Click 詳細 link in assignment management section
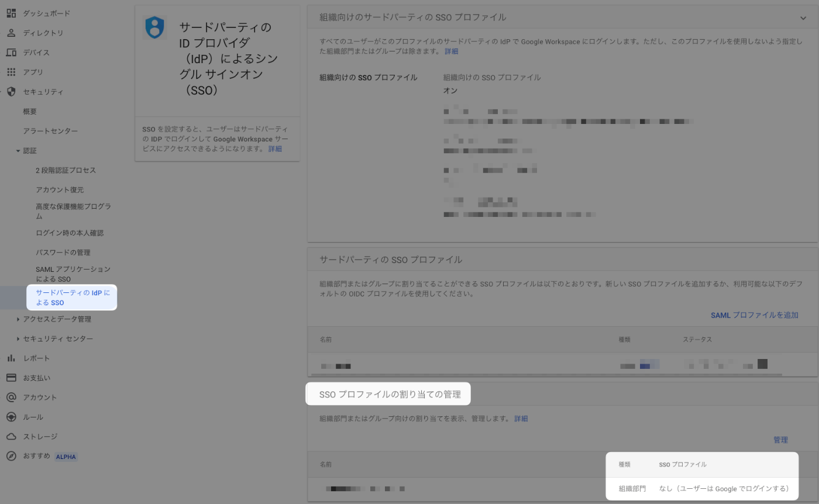The width and height of the screenshot is (819, 504). coord(521,419)
